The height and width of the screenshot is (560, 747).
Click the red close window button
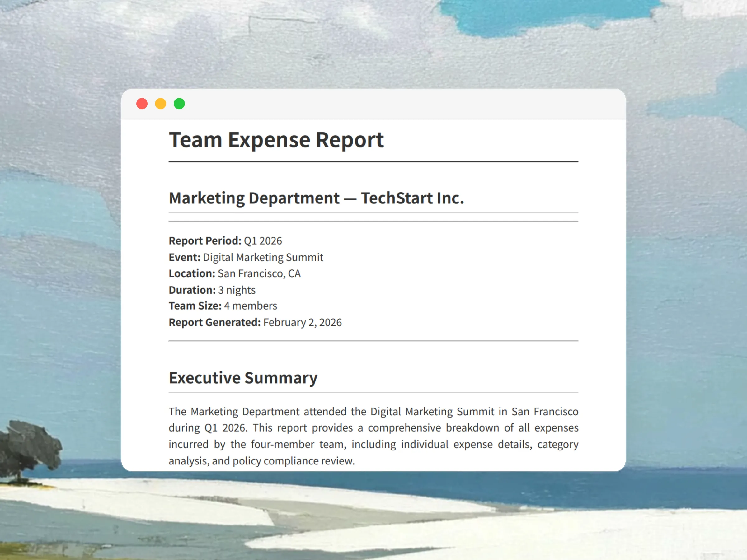pos(142,104)
